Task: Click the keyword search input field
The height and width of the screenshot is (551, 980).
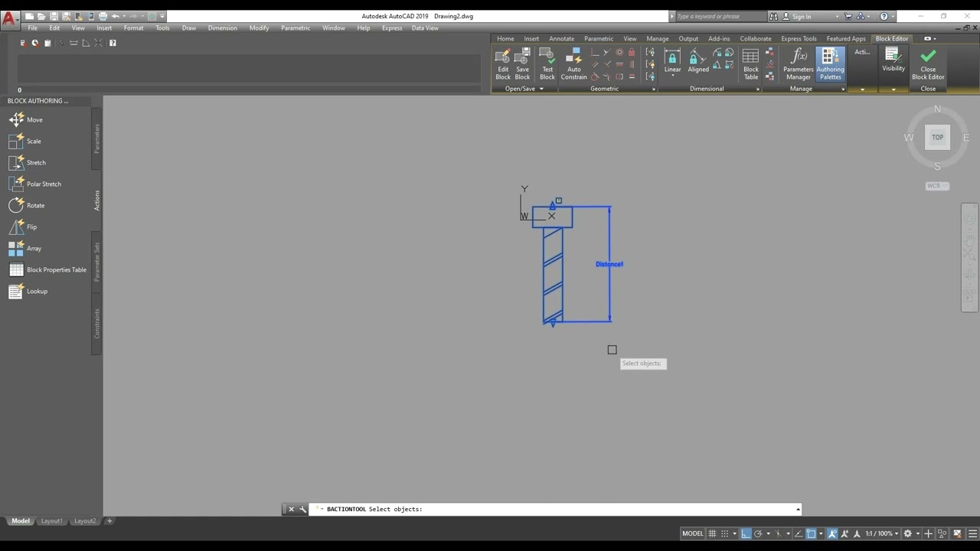Action: (x=720, y=16)
